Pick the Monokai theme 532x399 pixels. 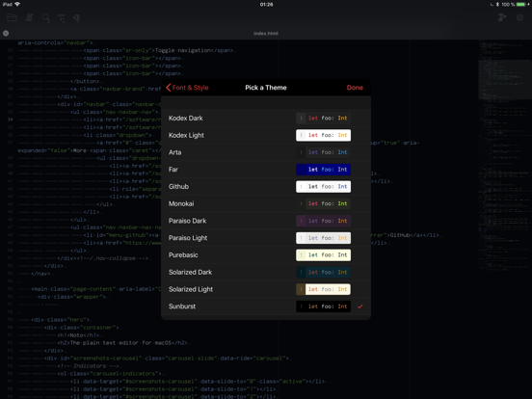click(x=266, y=203)
